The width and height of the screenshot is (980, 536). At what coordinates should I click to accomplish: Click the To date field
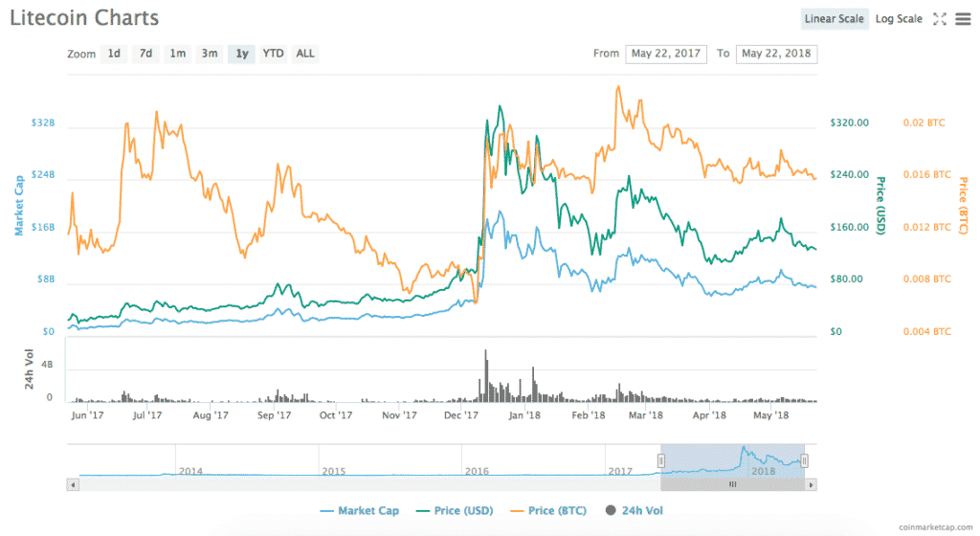[776, 54]
